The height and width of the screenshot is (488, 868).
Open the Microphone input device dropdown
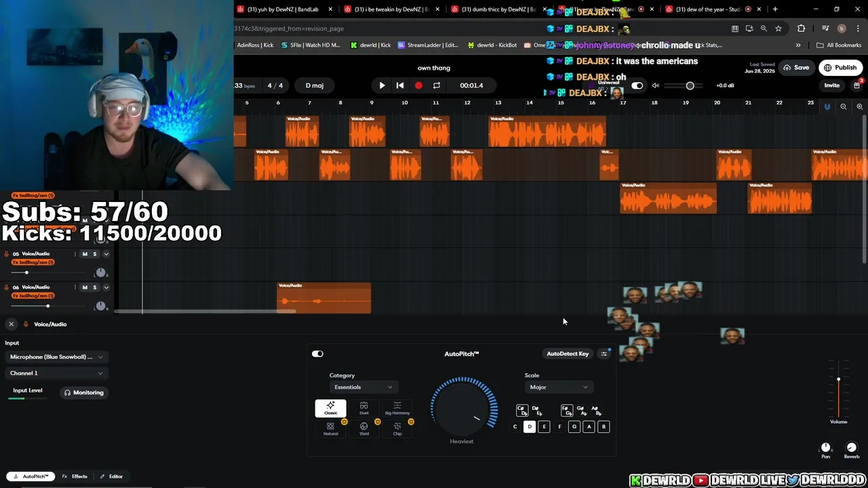click(56, 357)
